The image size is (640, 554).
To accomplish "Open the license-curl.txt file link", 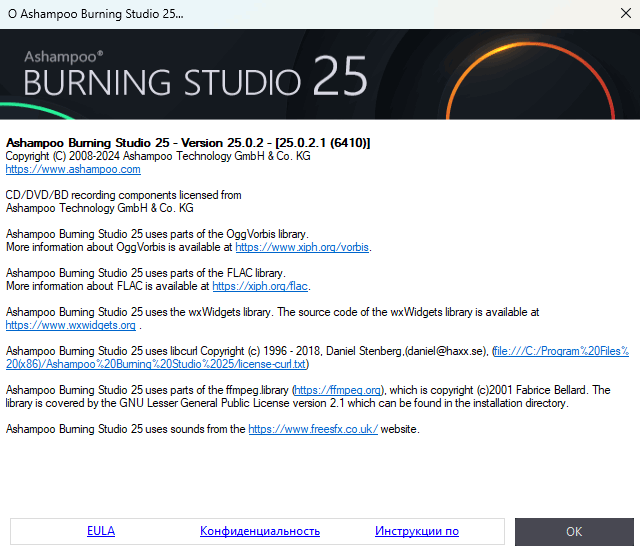I will tap(317, 357).
